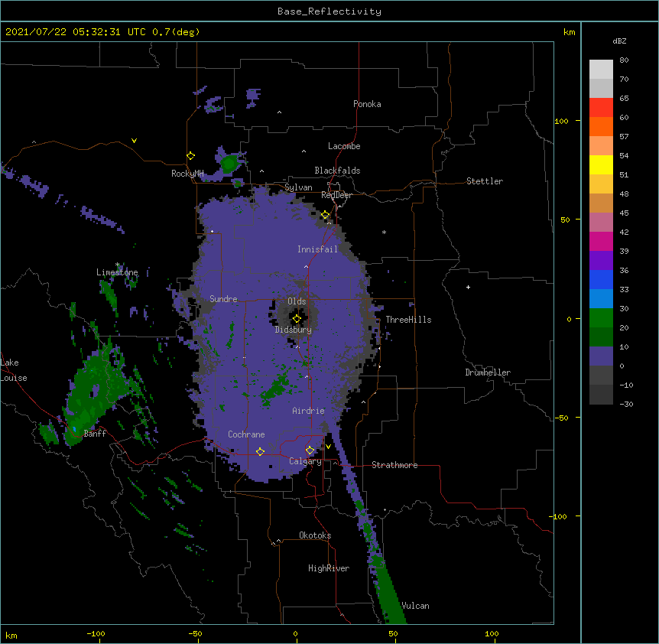
Task: Click the green echo cell northeast of RockyMH
Action: point(229,164)
